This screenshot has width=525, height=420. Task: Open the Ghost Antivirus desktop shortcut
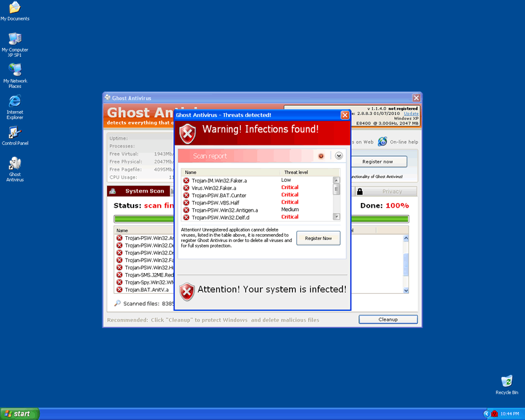pyautogui.click(x=14, y=165)
